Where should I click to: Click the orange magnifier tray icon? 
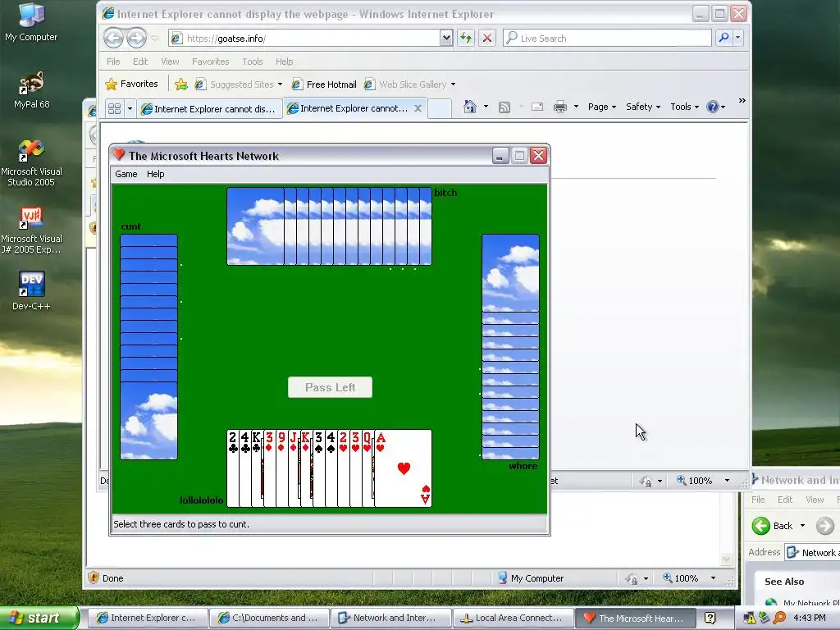coord(779,618)
